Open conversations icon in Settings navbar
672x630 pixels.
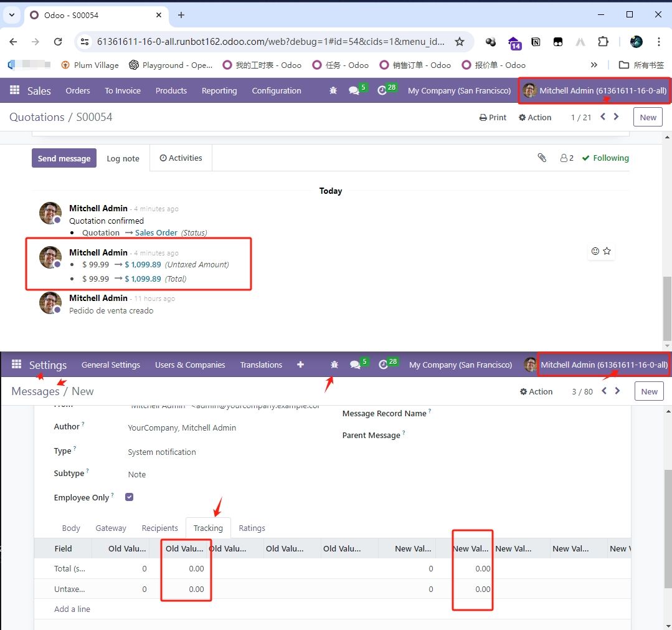(355, 365)
